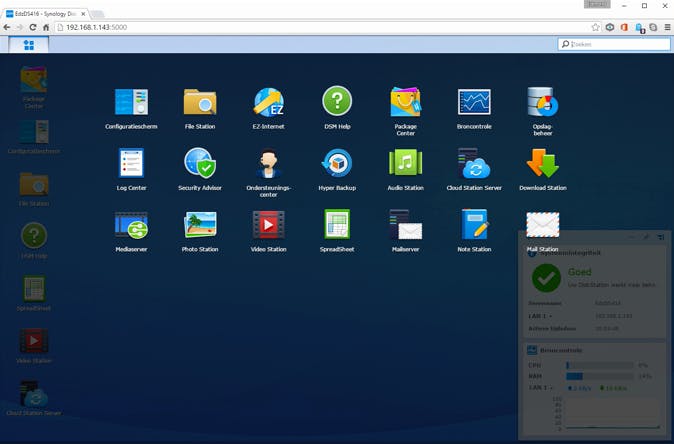Click the Video Station desktop shortcut
This screenshot has width=674, height=444.
[34, 341]
